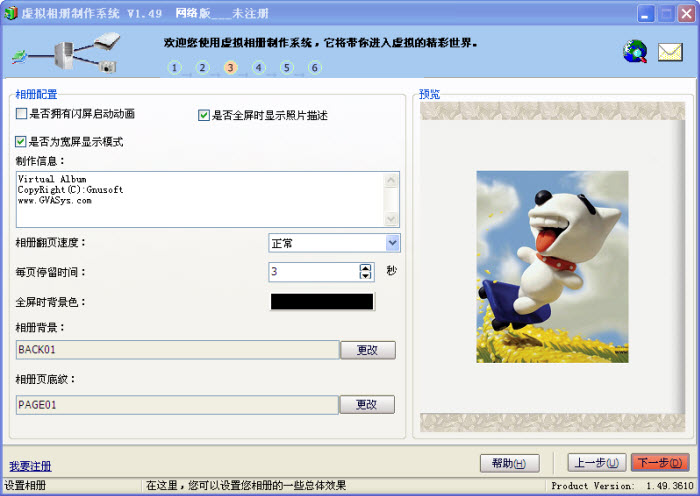Click 更改 next to PAGE01
Image resolution: width=700 pixels, height=496 pixels.
click(367, 404)
